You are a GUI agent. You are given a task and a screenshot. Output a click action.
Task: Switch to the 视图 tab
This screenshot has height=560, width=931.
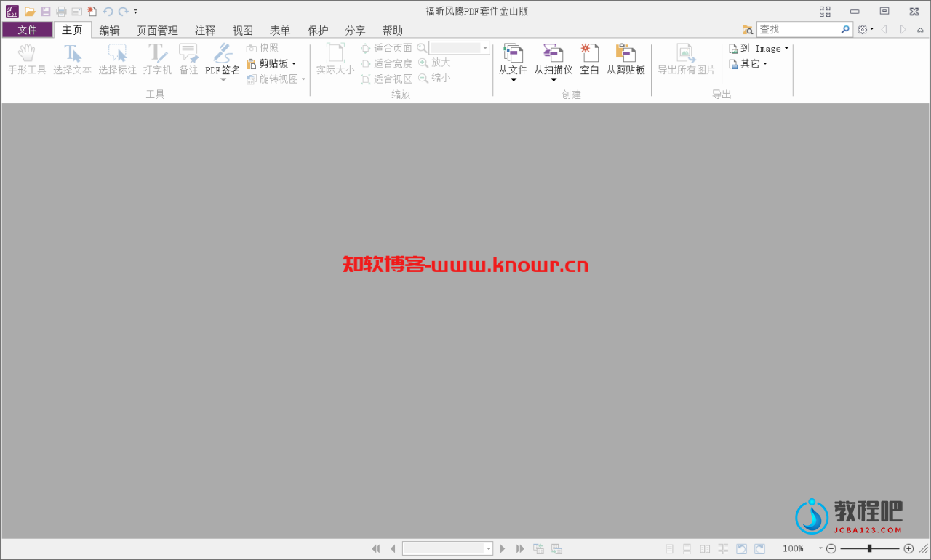(242, 30)
